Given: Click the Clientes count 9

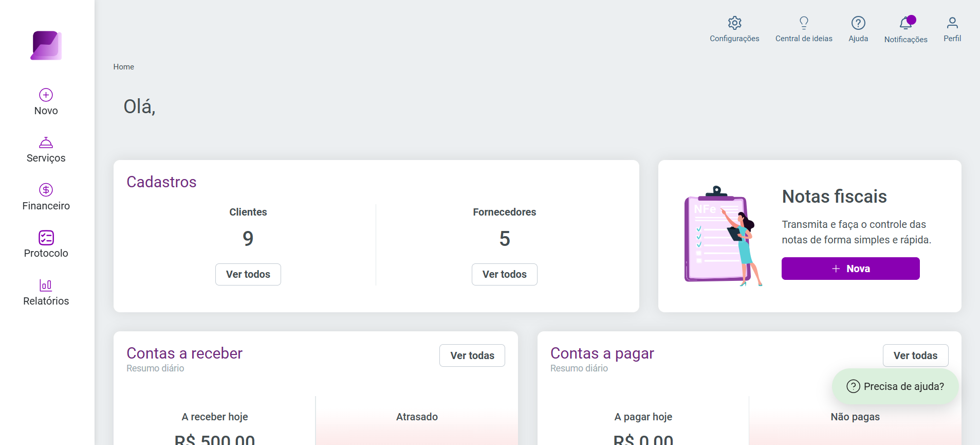Looking at the screenshot, I should click(248, 239).
